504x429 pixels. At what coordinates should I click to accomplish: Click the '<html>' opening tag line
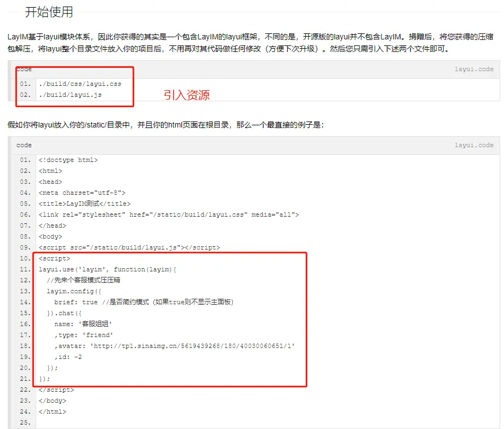[50, 171]
